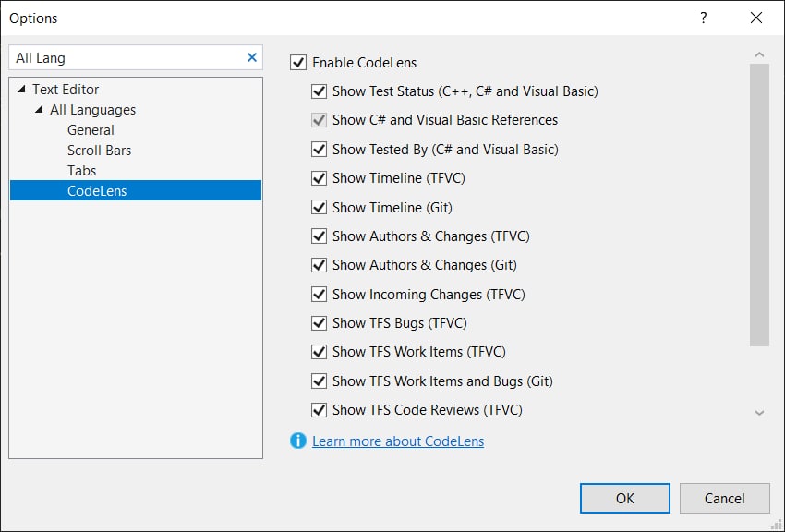Open General under All Languages

click(91, 130)
